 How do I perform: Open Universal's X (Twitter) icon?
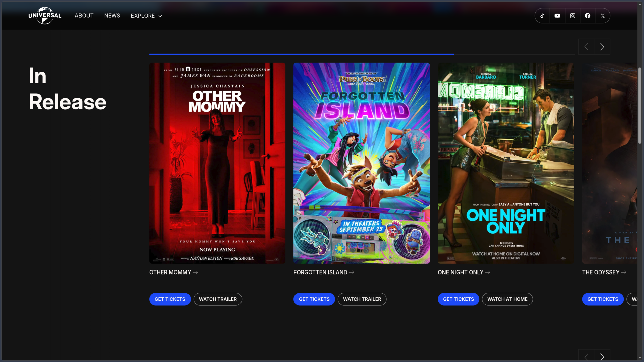[x=603, y=16]
